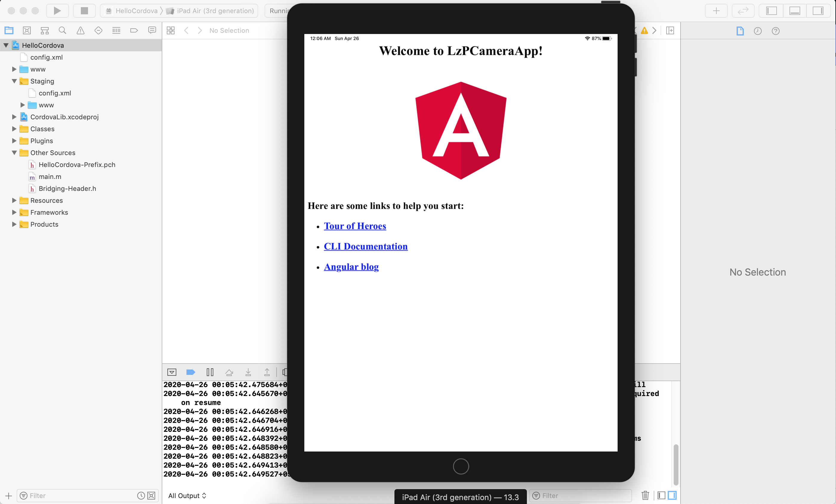Select HelloCordova-Prefix.pch file
This screenshot has height=504, width=836.
click(77, 165)
